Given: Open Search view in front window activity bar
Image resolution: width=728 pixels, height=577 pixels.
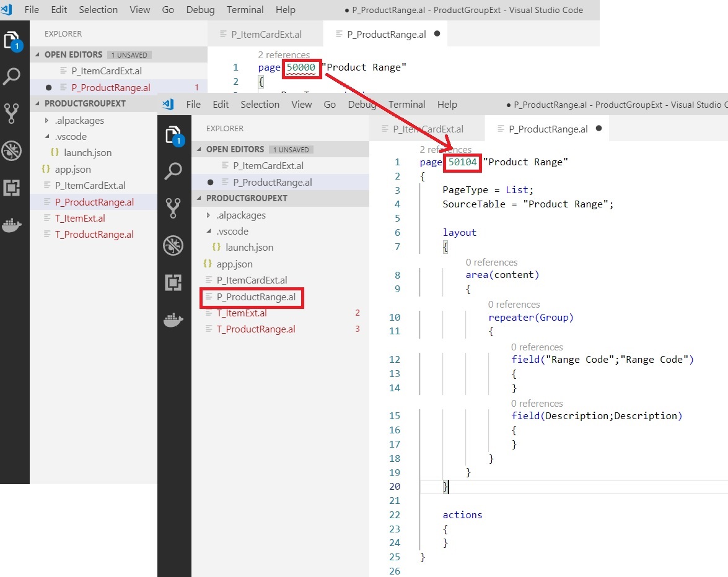Looking at the screenshot, I should point(173,171).
